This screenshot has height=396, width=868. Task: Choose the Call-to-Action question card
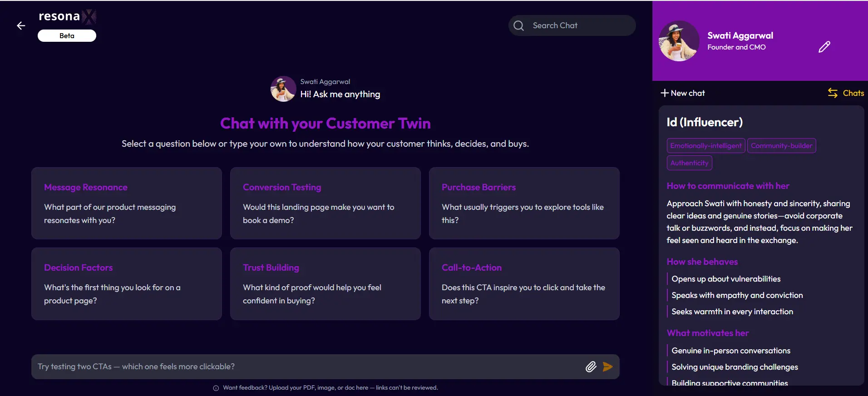(524, 284)
